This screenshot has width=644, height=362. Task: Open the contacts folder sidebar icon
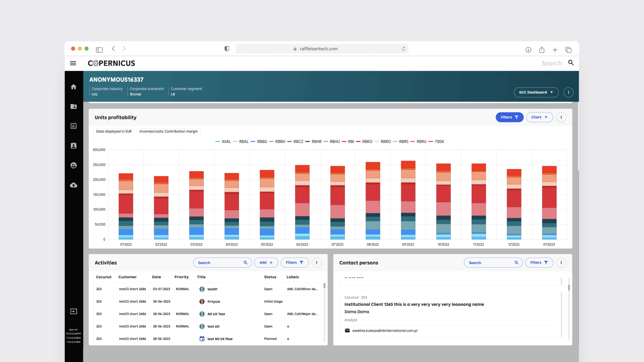coord(74,106)
